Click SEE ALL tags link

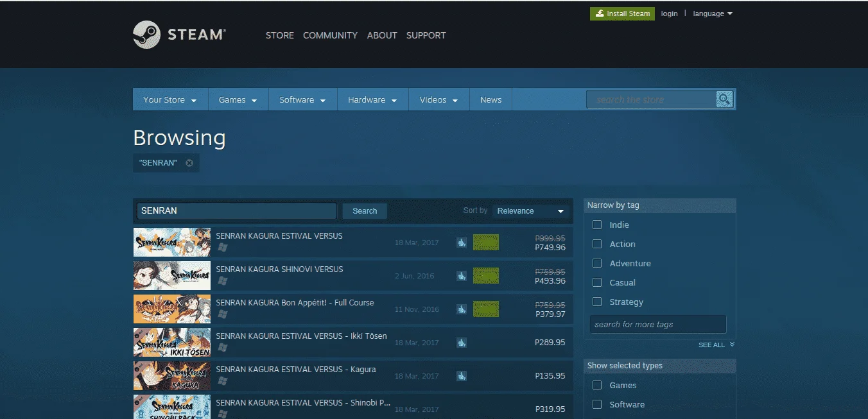pos(711,345)
